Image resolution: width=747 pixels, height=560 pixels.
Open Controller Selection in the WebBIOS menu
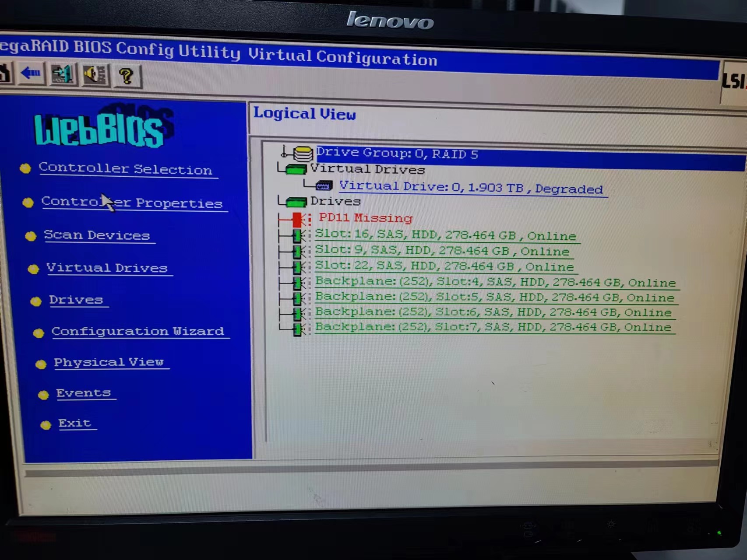126,169
